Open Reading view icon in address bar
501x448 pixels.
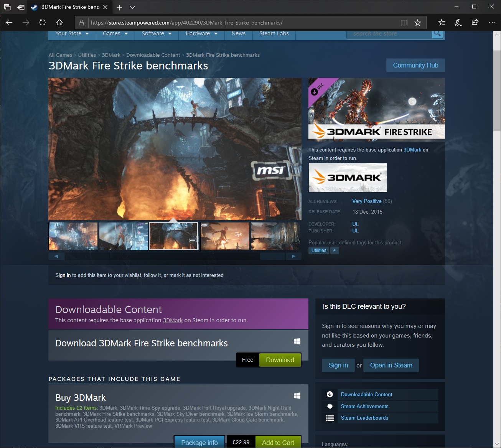(404, 23)
